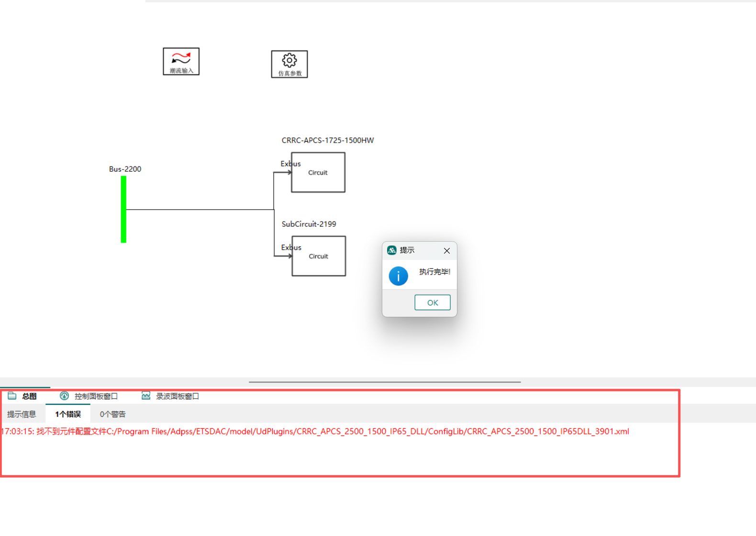Click the Exbus port arrow on SubCircuit-2199
Screen dimensions: 756x536
point(289,256)
